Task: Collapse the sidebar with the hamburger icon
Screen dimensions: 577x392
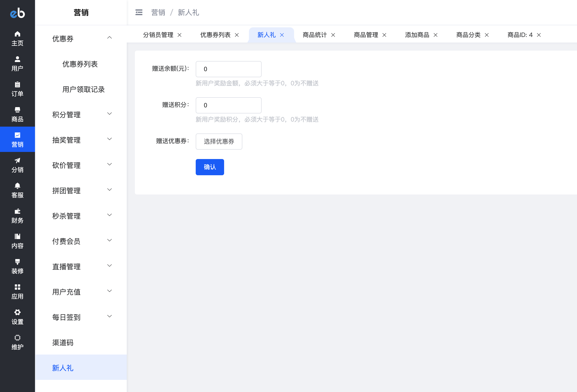Action: point(139,12)
